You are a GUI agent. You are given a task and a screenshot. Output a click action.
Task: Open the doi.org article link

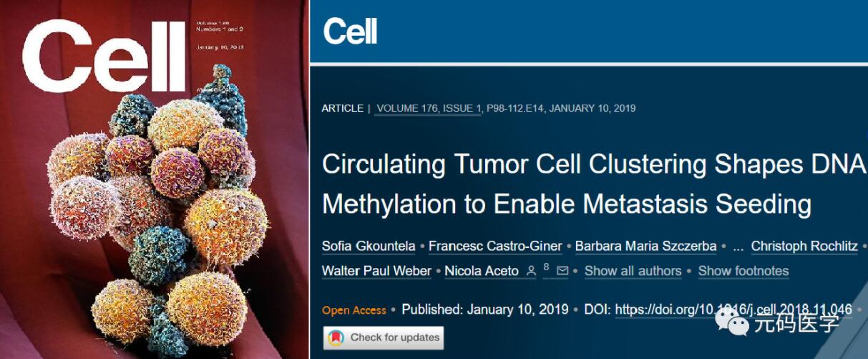coord(733,310)
